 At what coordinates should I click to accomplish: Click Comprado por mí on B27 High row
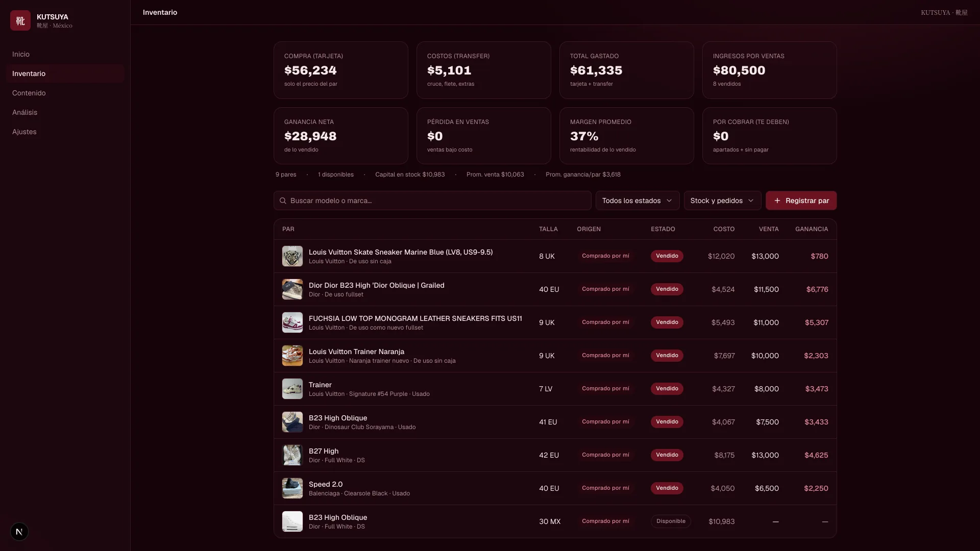tap(605, 455)
